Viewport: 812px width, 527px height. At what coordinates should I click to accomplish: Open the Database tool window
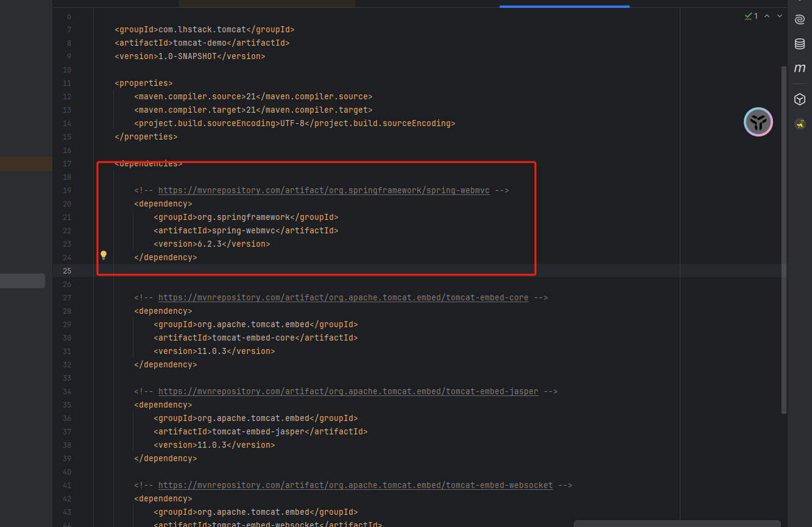tap(800, 44)
